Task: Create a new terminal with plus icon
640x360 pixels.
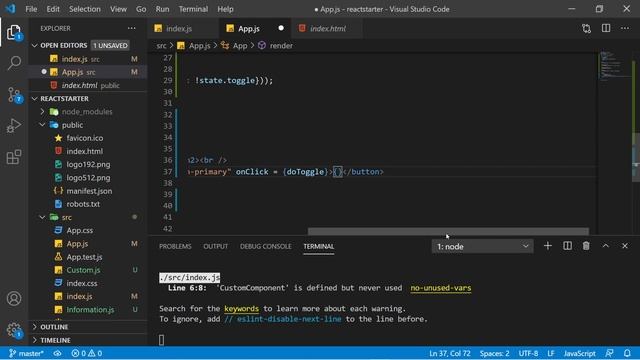Action: [548, 246]
